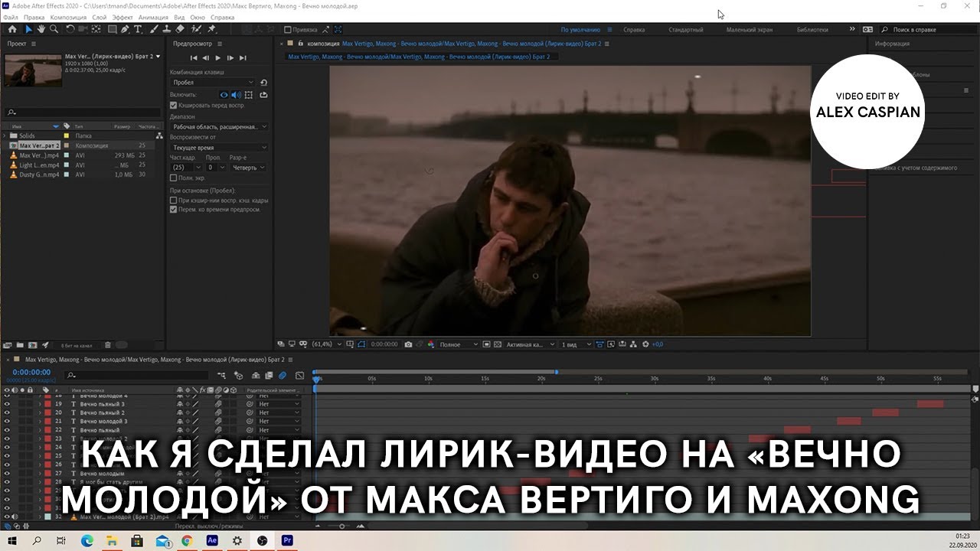The image size is (980, 551).
Task: Click the layer 22 red label color swatch
Action: tap(47, 429)
